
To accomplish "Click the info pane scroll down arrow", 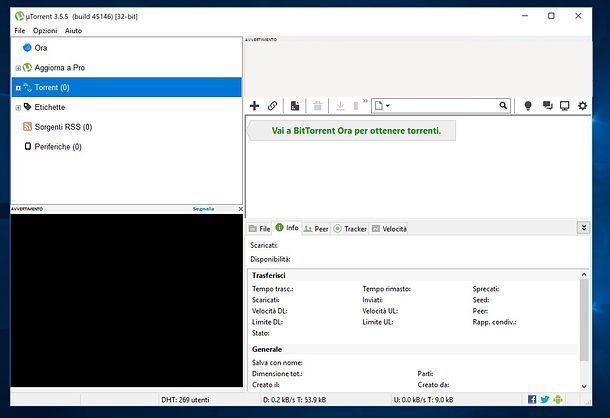I will point(584,386).
